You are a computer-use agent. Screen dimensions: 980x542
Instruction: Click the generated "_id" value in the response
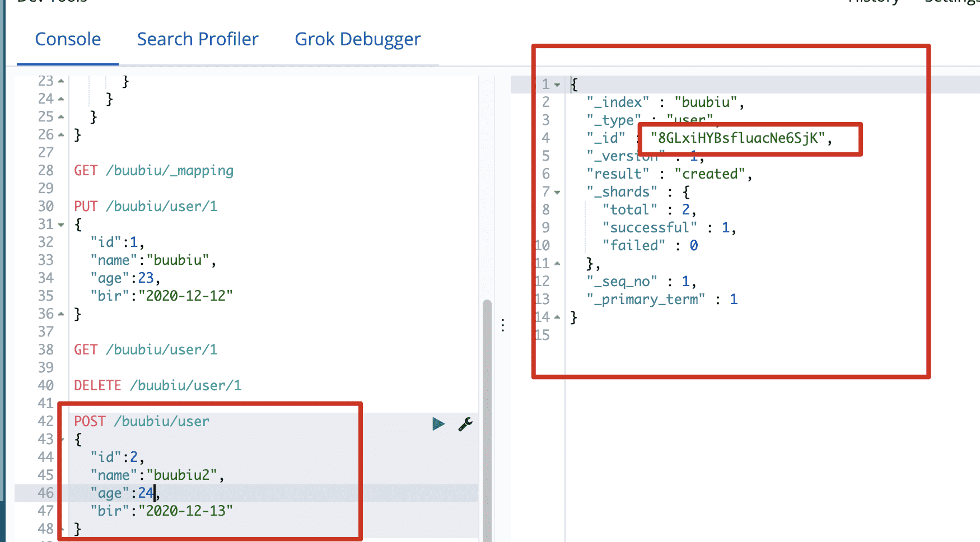(738, 138)
